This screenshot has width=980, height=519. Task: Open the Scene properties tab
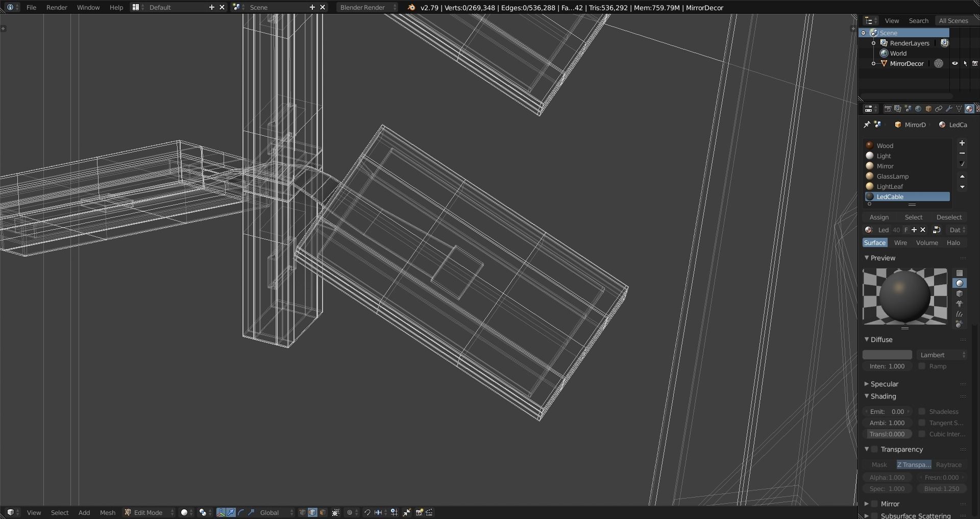[x=908, y=109]
